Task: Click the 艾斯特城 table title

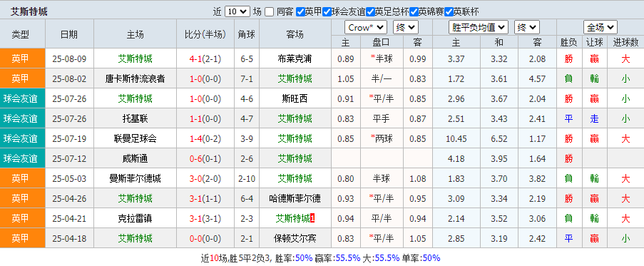Action: [x=29, y=12]
